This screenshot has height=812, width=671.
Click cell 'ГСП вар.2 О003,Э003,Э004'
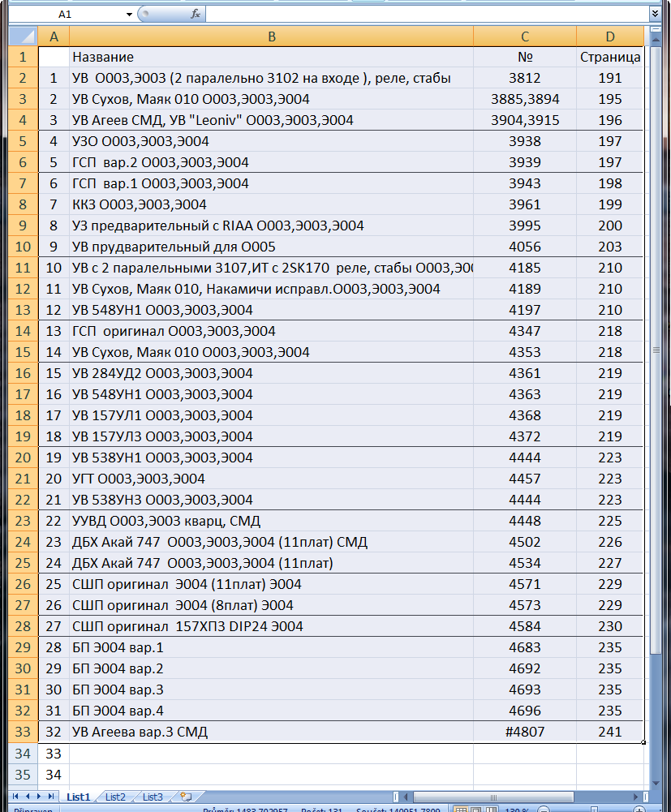pyautogui.click(x=272, y=162)
